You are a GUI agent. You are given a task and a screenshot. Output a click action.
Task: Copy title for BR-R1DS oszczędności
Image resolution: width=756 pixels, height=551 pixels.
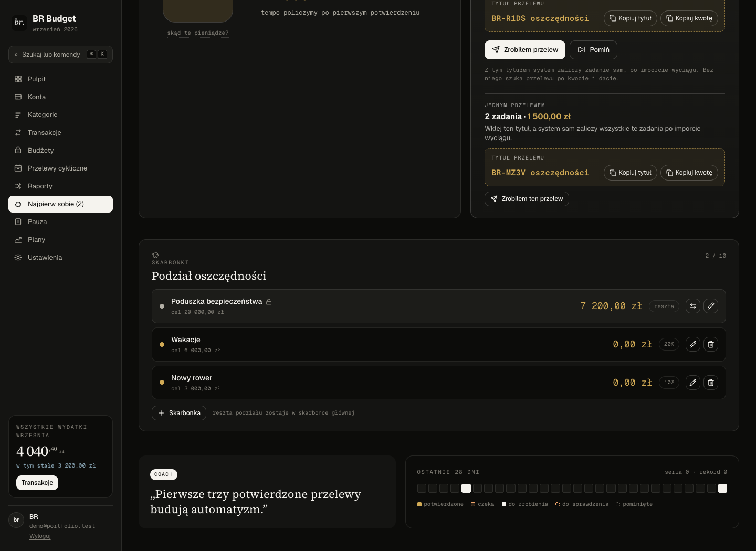pyautogui.click(x=631, y=18)
